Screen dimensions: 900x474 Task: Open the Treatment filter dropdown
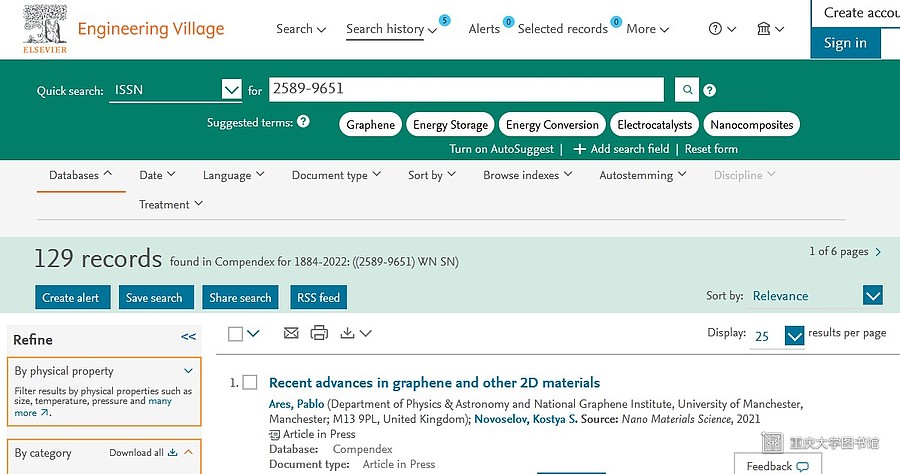click(171, 204)
